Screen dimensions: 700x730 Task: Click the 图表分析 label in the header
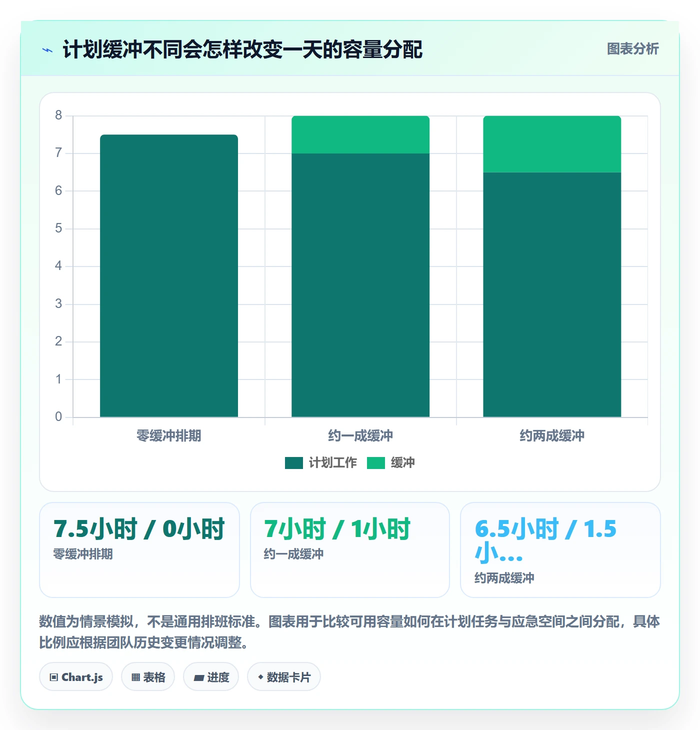click(632, 49)
